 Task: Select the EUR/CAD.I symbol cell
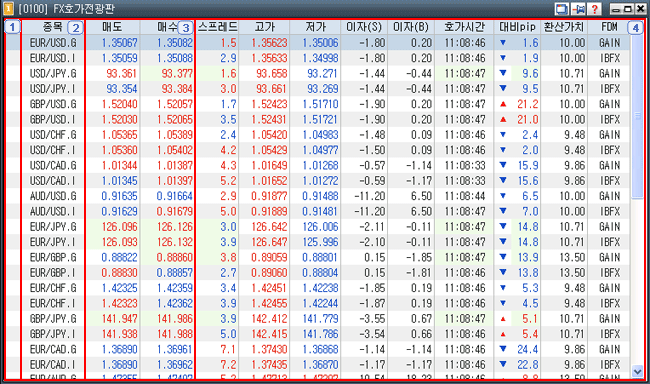click(x=53, y=365)
